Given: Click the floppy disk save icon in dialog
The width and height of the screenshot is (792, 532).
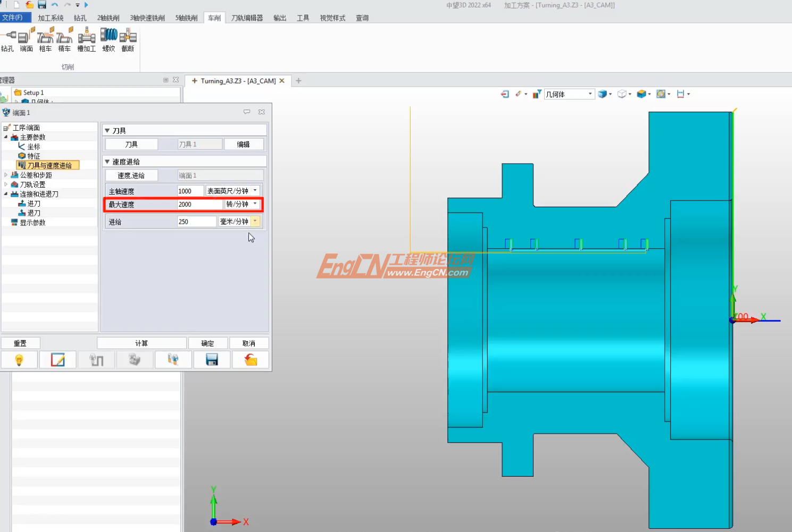Looking at the screenshot, I should (x=212, y=360).
